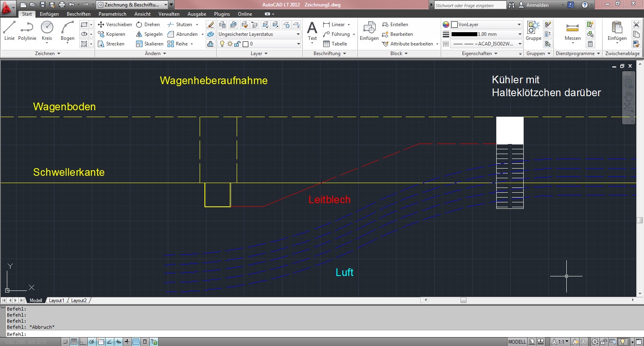Toggle object snap in status bar
Image resolution: width=644 pixels, height=346 pixels.
click(101, 342)
